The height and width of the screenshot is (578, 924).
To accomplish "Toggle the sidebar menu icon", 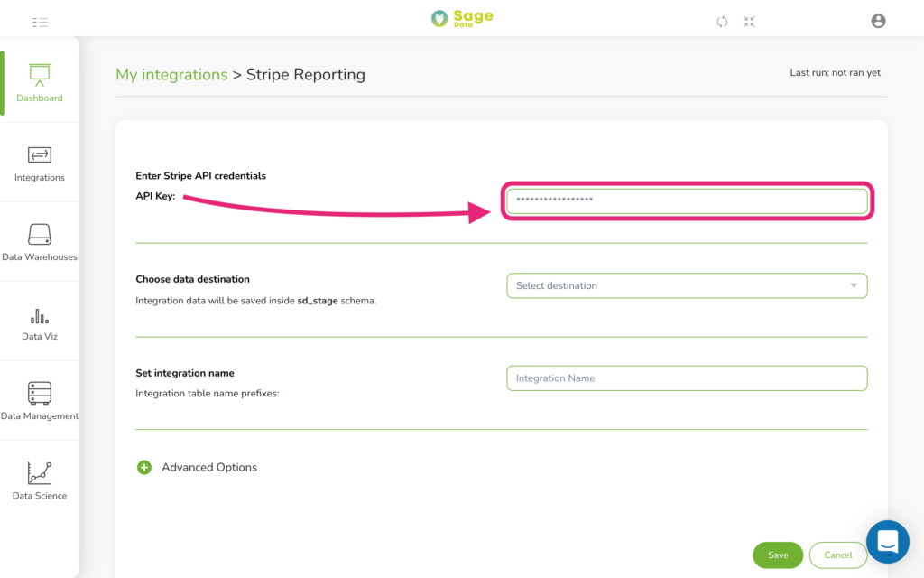I will [40, 23].
